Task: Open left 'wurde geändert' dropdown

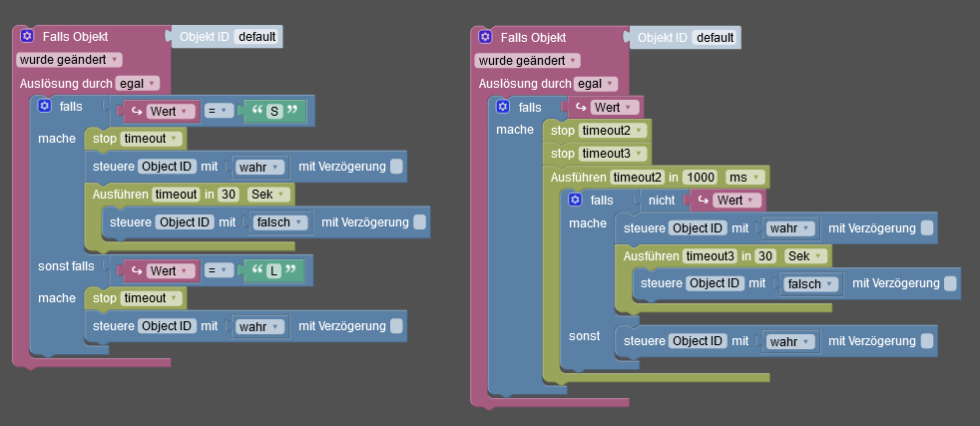Action: click(x=69, y=60)
